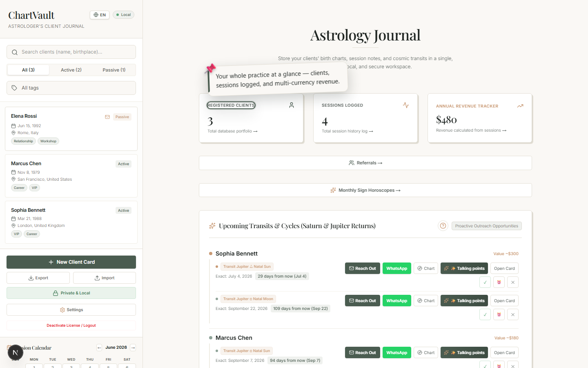Open Chart for Marcus Chen's Jupiter transit

click(x=426, y=352)
